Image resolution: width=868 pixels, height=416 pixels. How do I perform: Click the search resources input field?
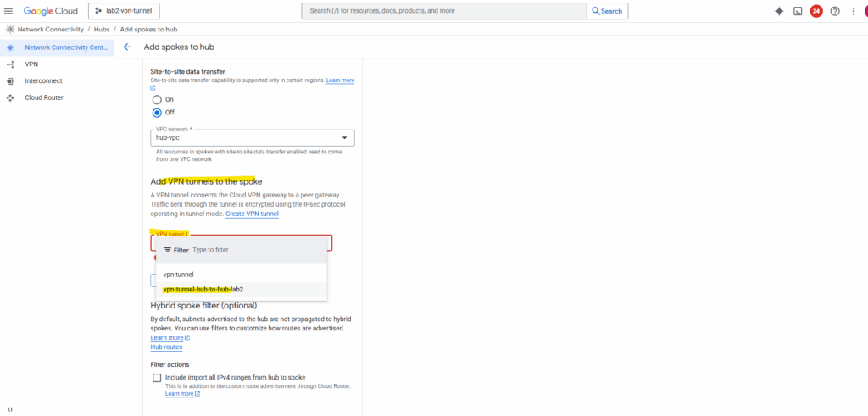pyautogui.click(x=444, y=11)
